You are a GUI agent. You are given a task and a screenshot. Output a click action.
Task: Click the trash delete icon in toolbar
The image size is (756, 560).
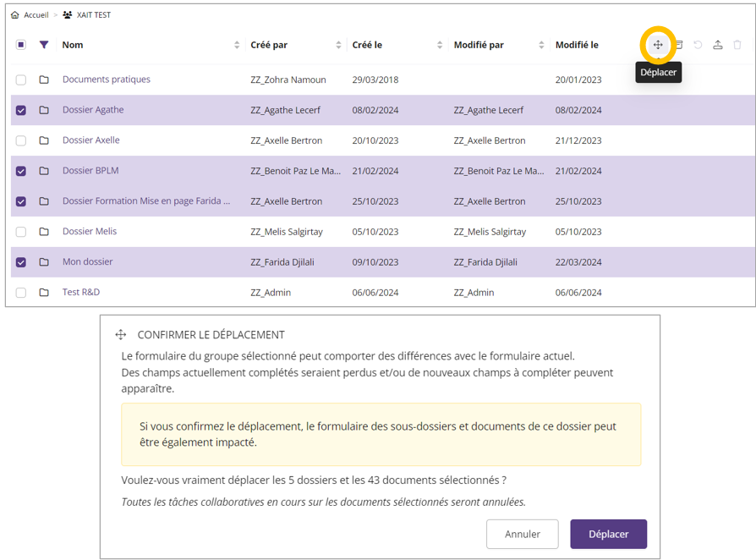pos(737,45)
